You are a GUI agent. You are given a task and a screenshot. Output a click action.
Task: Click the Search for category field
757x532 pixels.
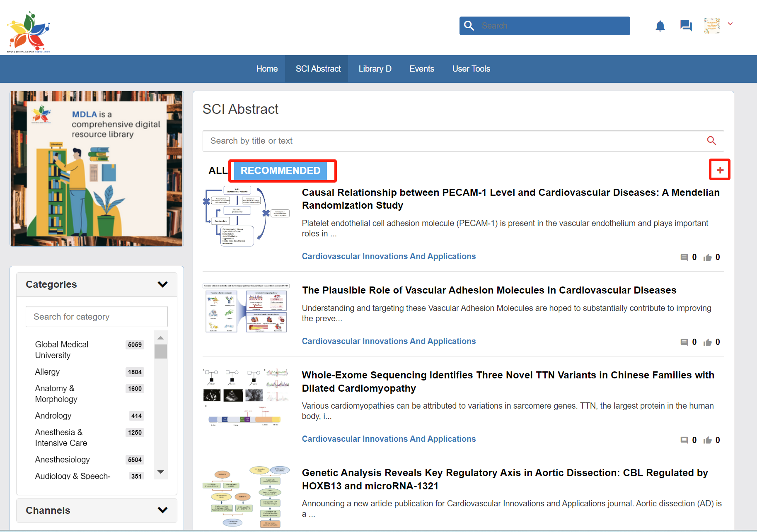point(97,317)
